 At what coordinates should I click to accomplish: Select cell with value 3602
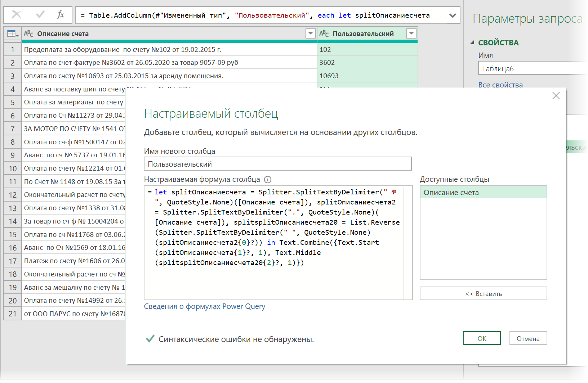367,63
